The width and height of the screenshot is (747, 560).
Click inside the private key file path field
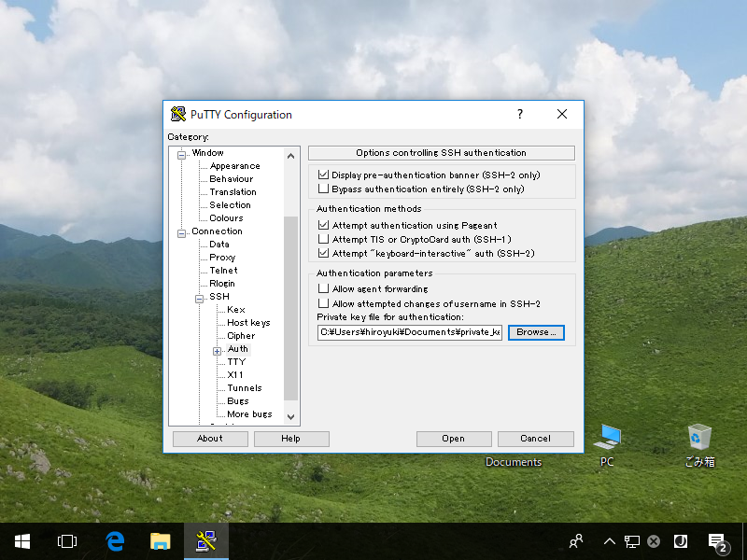[x=411, y=332]
